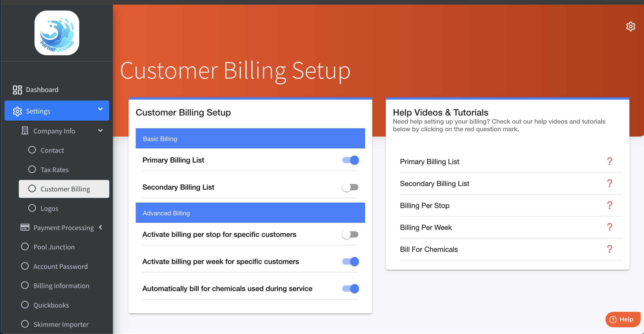Screen dimensions: 644x334
Task: Click the PayThePoolMan logo
Action: coord(57,33)
